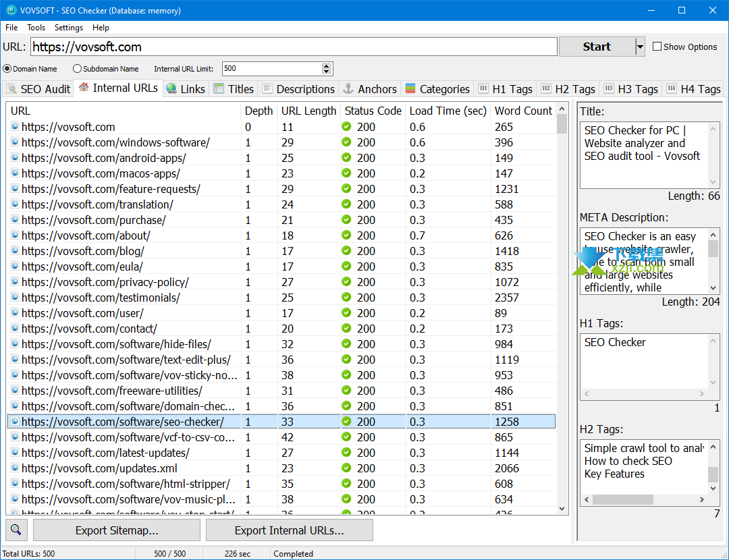Sort by the URL Length column header

coord(308,111)
